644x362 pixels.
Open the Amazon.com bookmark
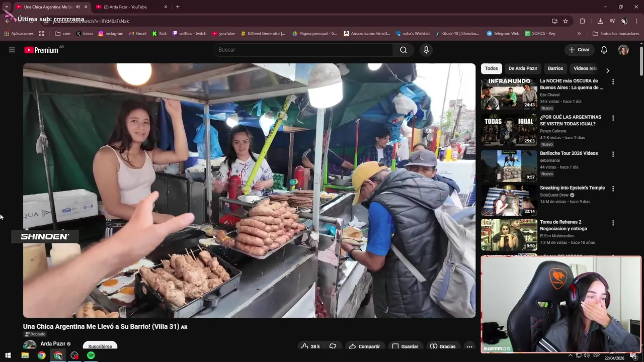click(x=367, y=34)
